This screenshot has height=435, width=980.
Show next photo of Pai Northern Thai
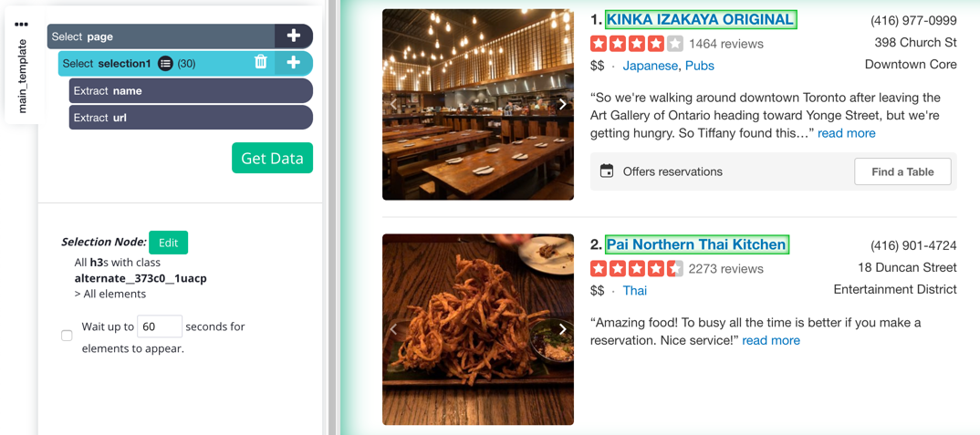562,329
